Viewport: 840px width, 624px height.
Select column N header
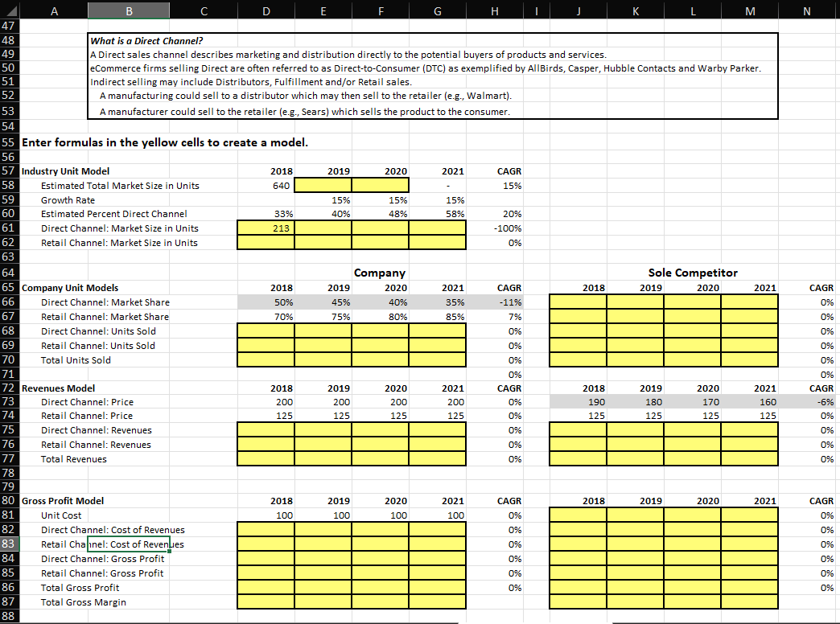(806, 11)
